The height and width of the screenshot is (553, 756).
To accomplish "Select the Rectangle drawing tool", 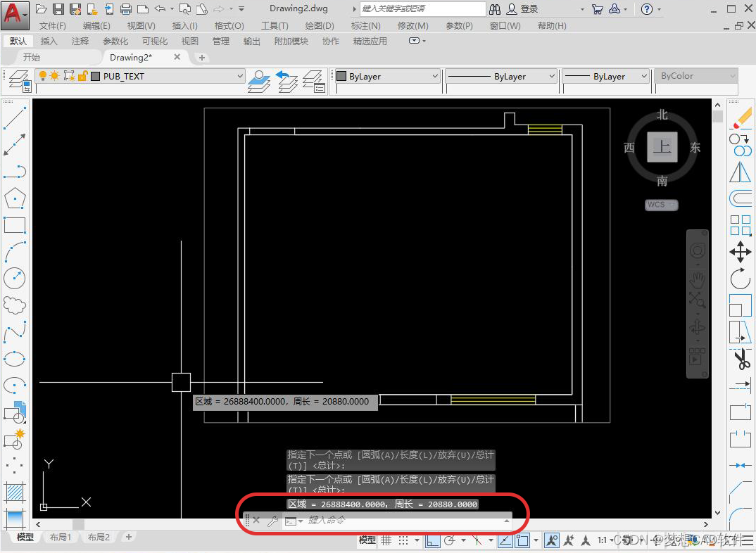I will coord(15,225).
